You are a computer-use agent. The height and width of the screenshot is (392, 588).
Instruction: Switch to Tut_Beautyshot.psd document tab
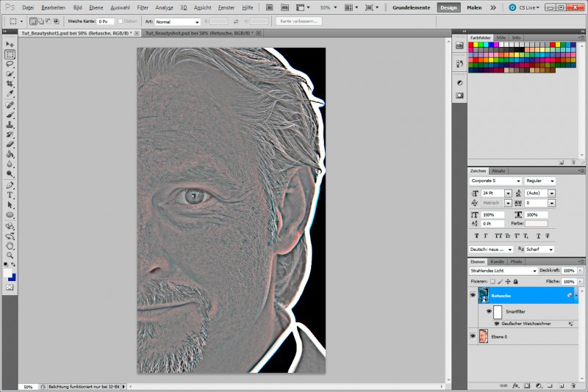[x=199, y=33]
